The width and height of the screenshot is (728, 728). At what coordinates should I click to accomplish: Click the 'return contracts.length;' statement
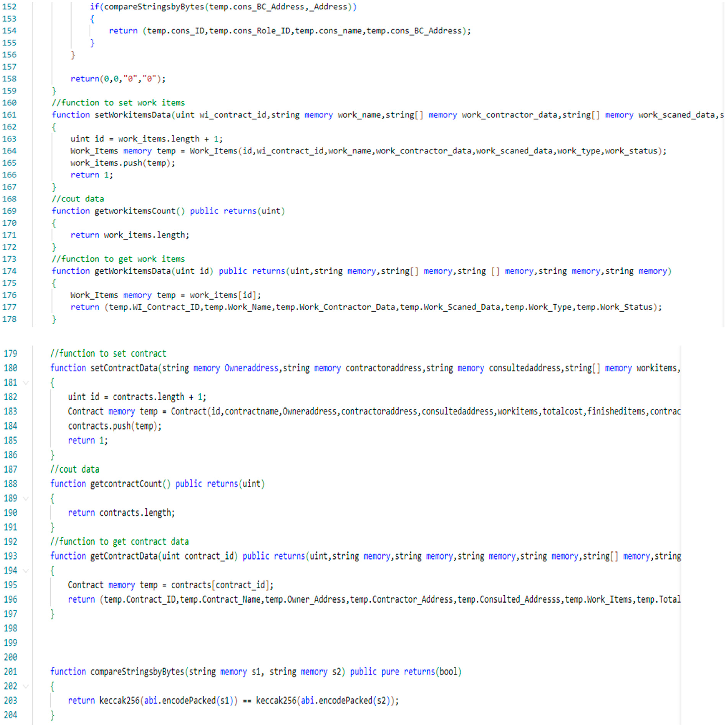[x=121, y=513]
